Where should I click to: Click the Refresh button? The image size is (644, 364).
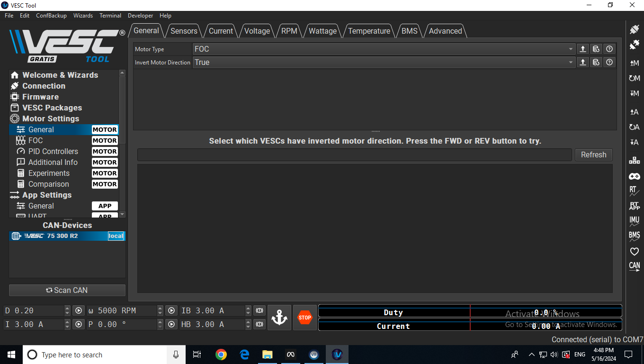pyautogui.click(x=593, y=155)
